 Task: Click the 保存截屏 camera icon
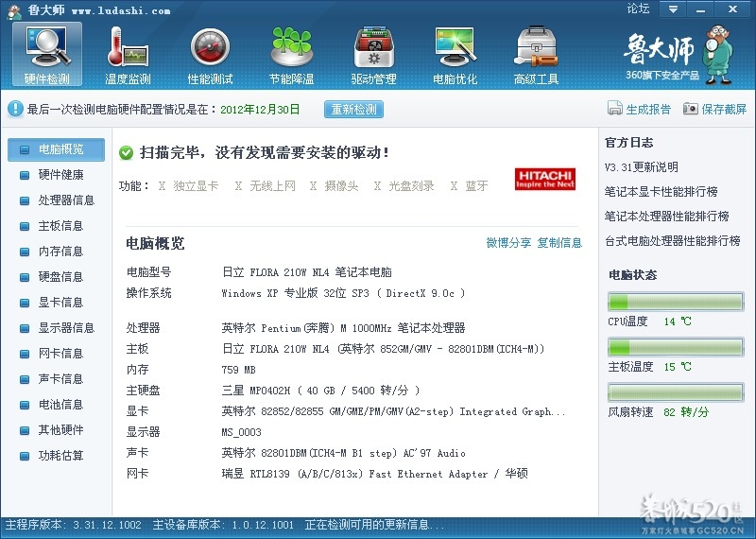[x=691, y=109]
